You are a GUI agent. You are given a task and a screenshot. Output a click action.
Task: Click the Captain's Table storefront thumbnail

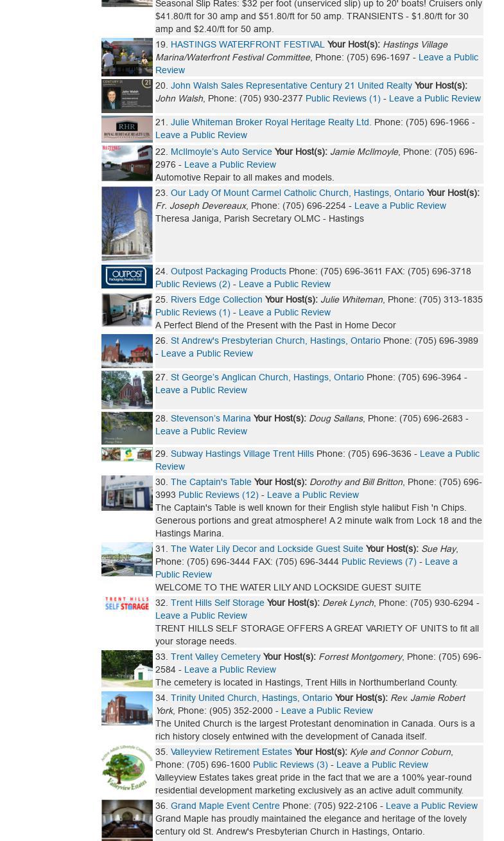click(126, 493)
